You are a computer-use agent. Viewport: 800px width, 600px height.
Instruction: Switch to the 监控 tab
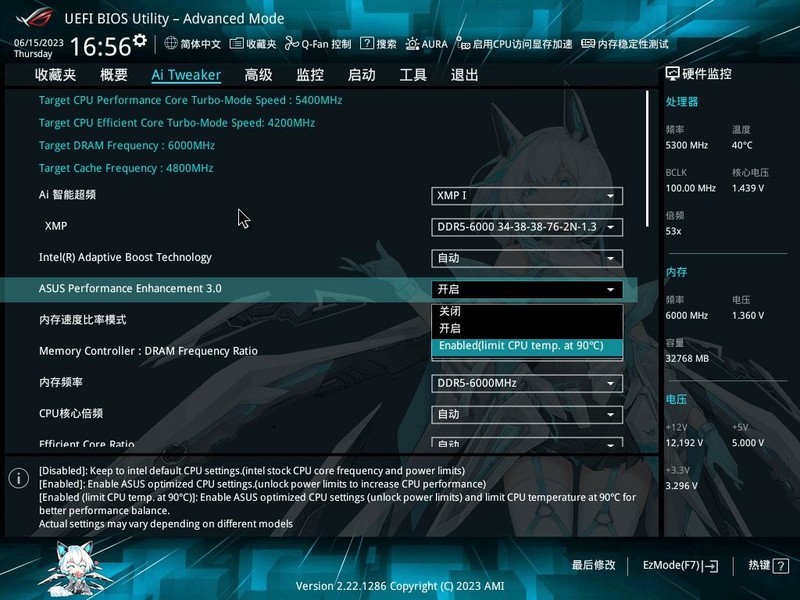click(310, 75)
